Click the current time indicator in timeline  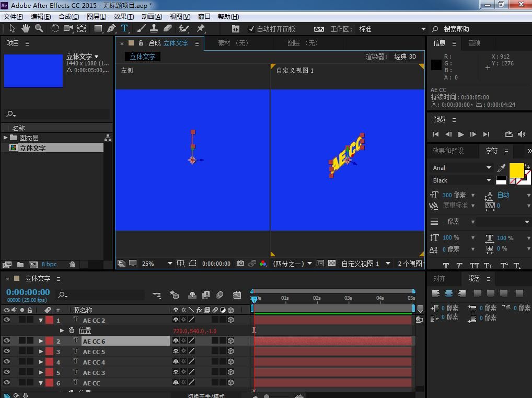pyautogui.click(x=254, y=299)
